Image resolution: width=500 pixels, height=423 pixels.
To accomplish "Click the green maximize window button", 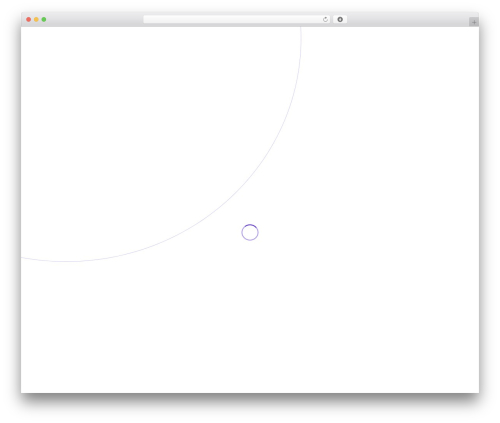I will pyautogui.click(x=44, y=19).
